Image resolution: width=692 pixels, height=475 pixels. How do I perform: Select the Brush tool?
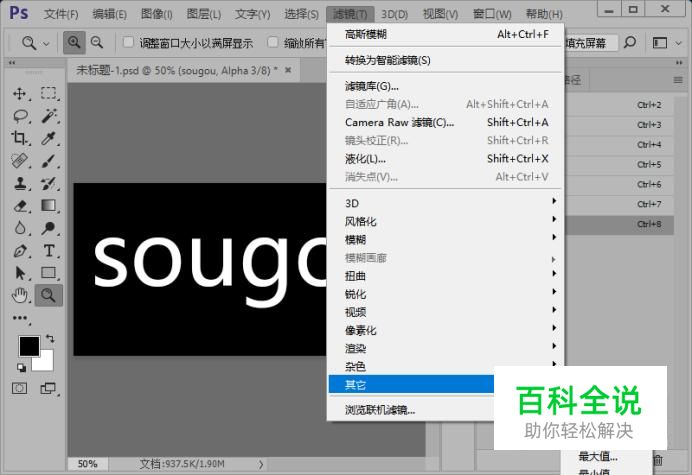(49, 161)
